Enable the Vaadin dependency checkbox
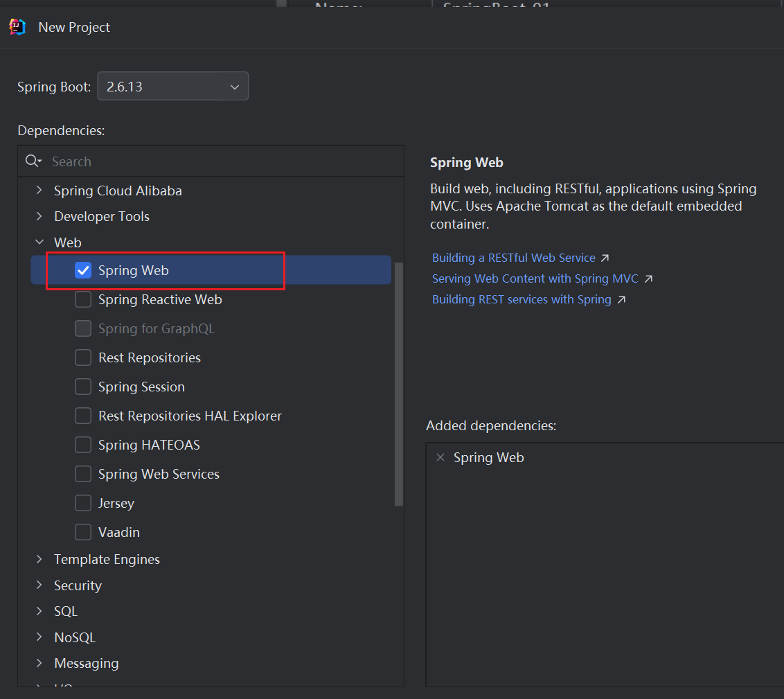784x699 pixels. 83,532
